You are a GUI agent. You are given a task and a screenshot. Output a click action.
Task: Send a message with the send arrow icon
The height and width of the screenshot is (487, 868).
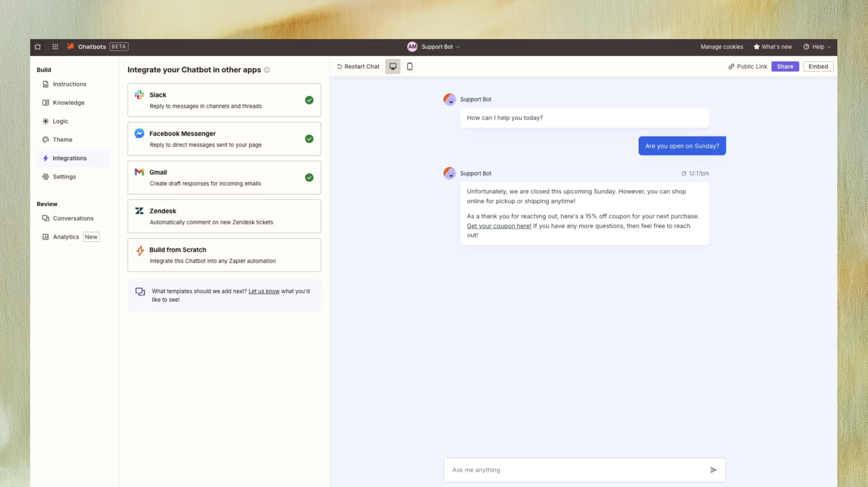point(714,469)
